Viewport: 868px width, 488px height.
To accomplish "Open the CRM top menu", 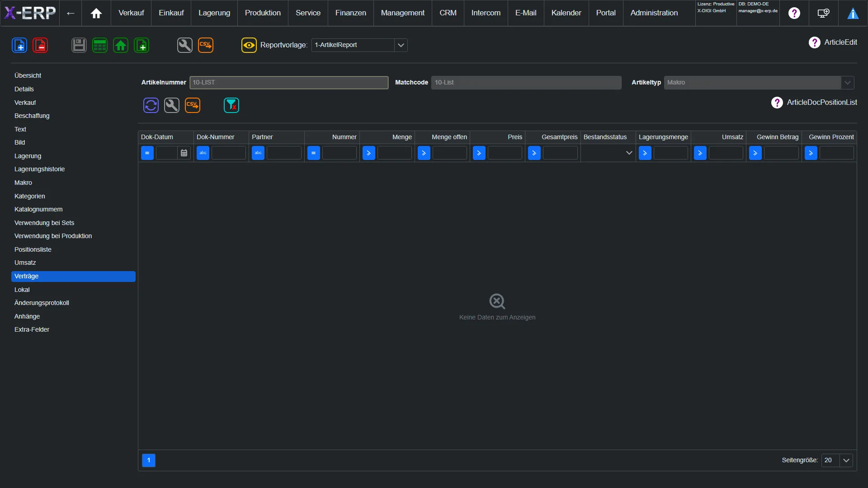I will tap(448, 13).
